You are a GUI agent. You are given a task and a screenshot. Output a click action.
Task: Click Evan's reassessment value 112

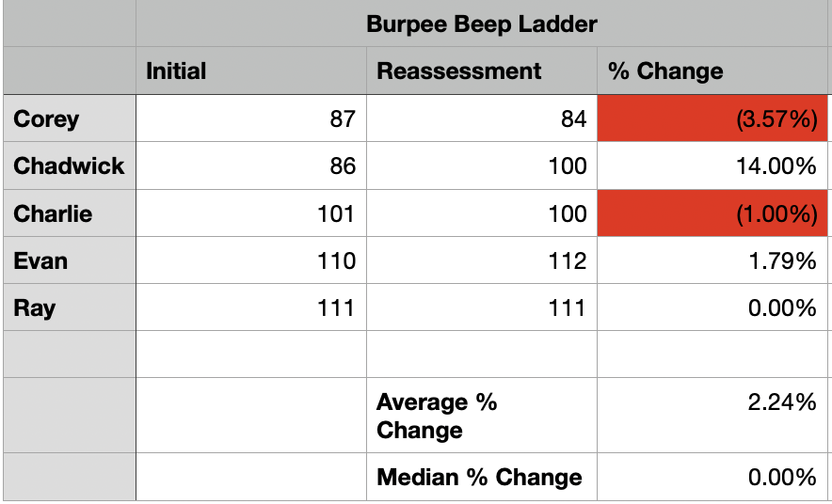(481, 260)
